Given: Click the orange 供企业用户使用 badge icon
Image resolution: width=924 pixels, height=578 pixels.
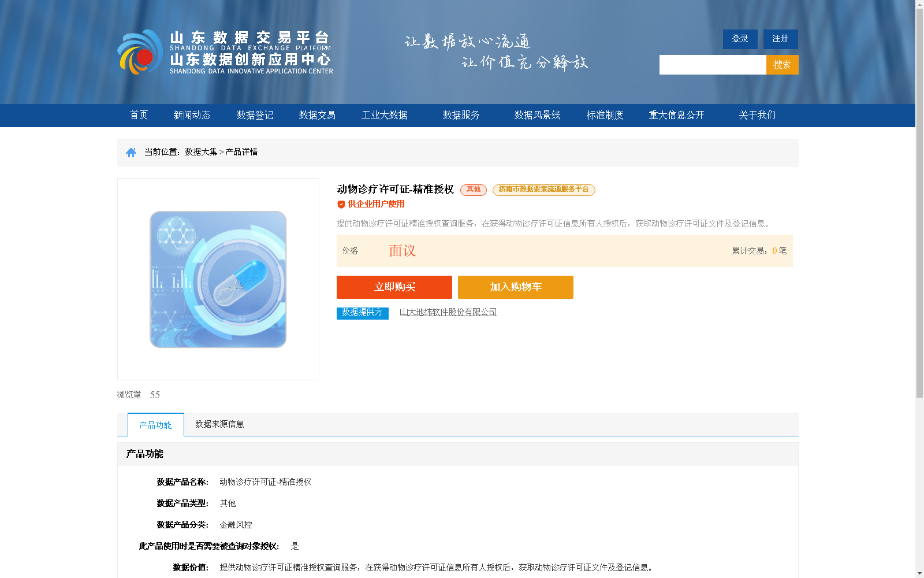Looking at the screenshot, I should coord(341,204).
